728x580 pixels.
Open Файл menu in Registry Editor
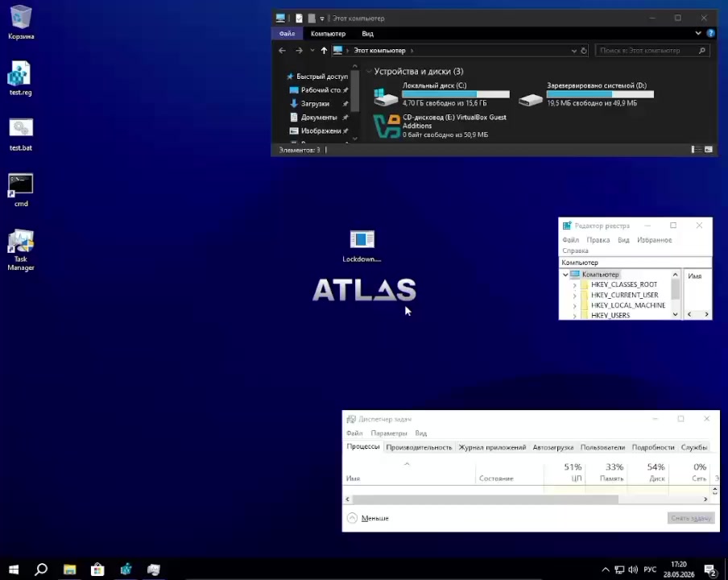click(571, 240)
